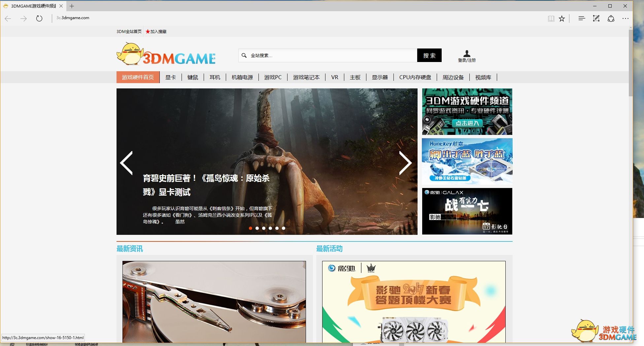The image size is (644, 346).
Task: Refresh the current page
Action: [x=39, y=18]
